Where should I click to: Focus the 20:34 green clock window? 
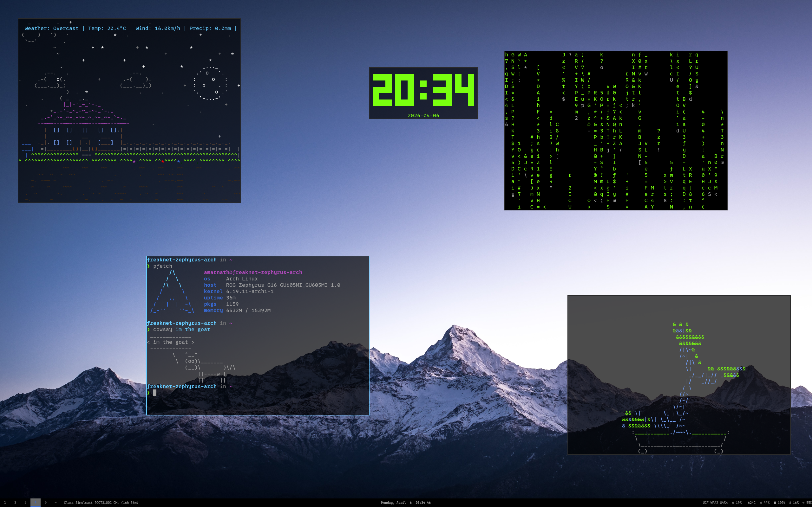coord(423,93)
